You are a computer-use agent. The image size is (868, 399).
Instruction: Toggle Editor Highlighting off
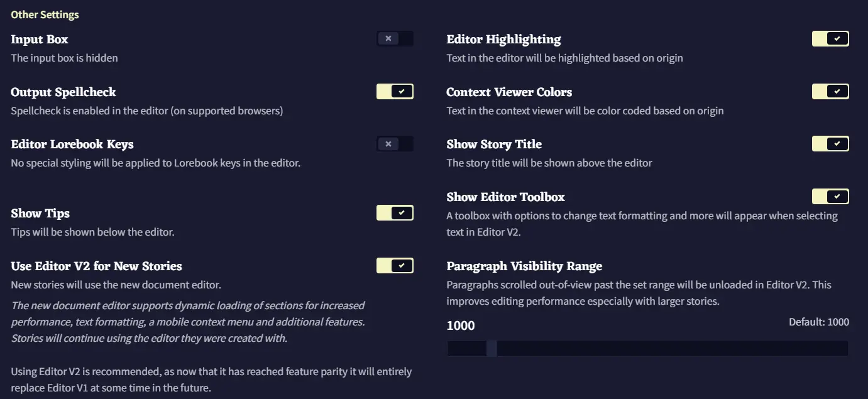pyautogui.click(x=830, y=38)
